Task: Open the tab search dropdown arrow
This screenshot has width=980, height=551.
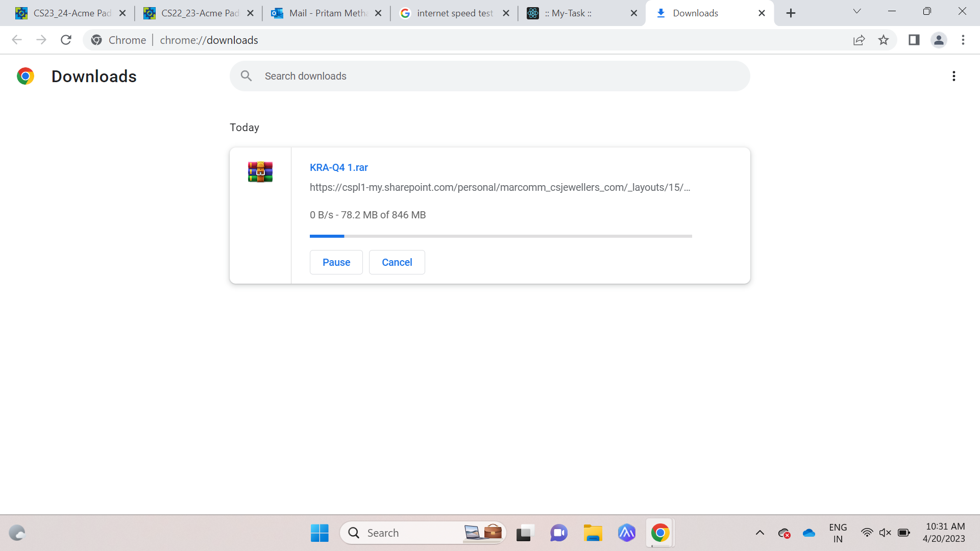Action: (x=857, y=11)
